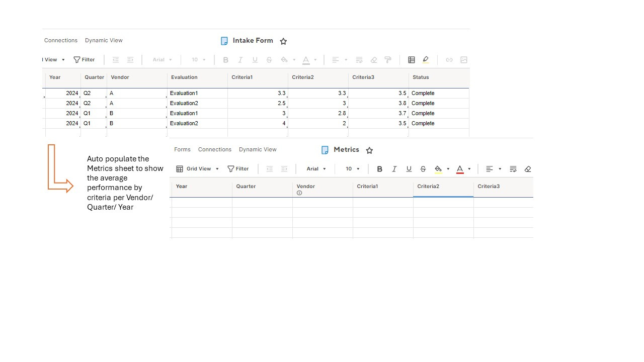Favorite the Intake Form sheet with star
This screenshot has width=644, height=362.
tap(283, 41)
